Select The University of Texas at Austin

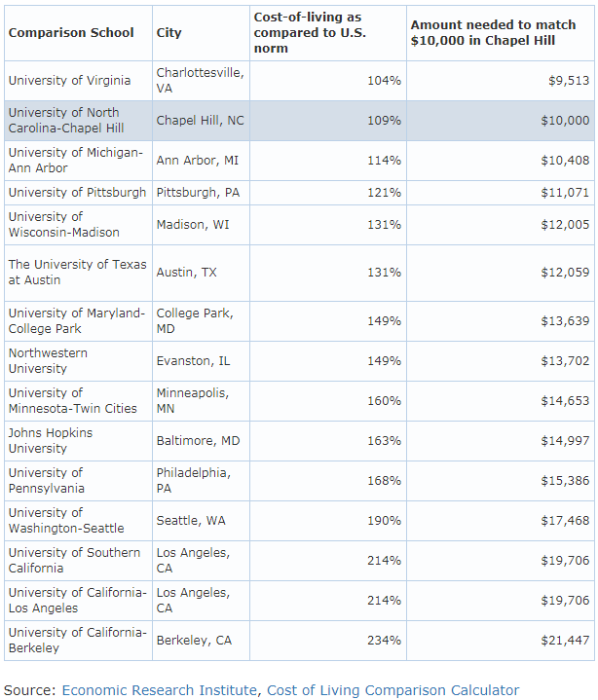pos(78,273)
